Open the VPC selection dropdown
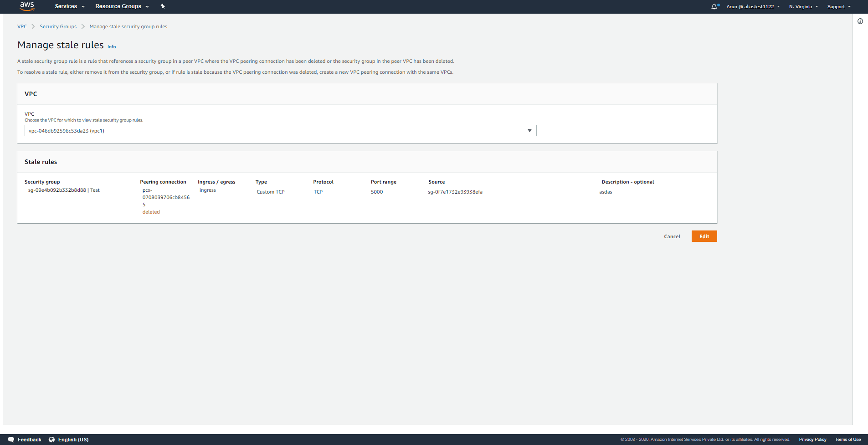Image resolution: width=868 pixels, height=445 pixels. tap(529, 131)
